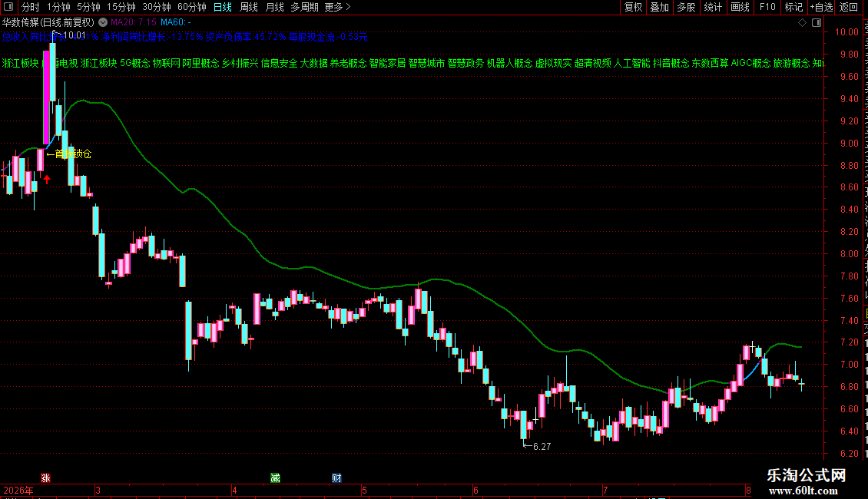
Task: Select the 15分钟 period tab
Action: coord(121,7)
